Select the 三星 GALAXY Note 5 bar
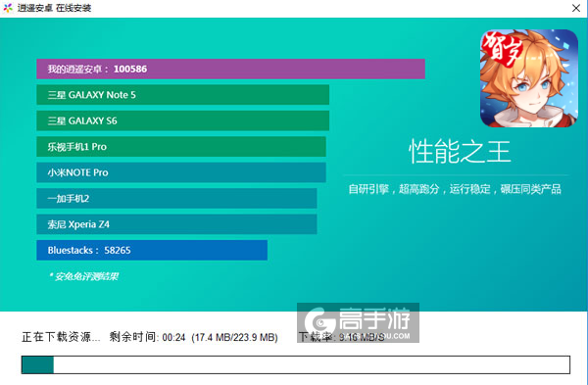 (182, 95)
